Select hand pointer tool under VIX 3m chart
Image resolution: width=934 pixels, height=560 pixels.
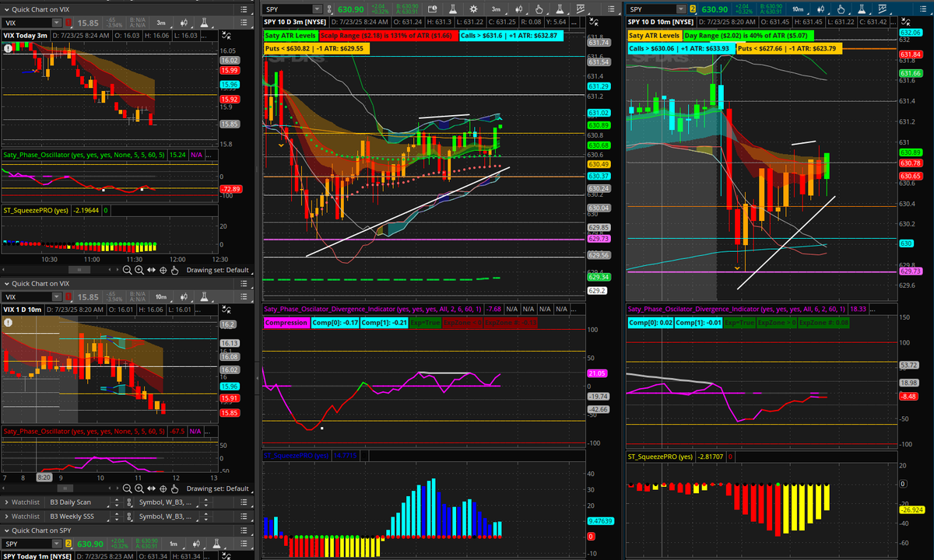[x=174, y=270]
